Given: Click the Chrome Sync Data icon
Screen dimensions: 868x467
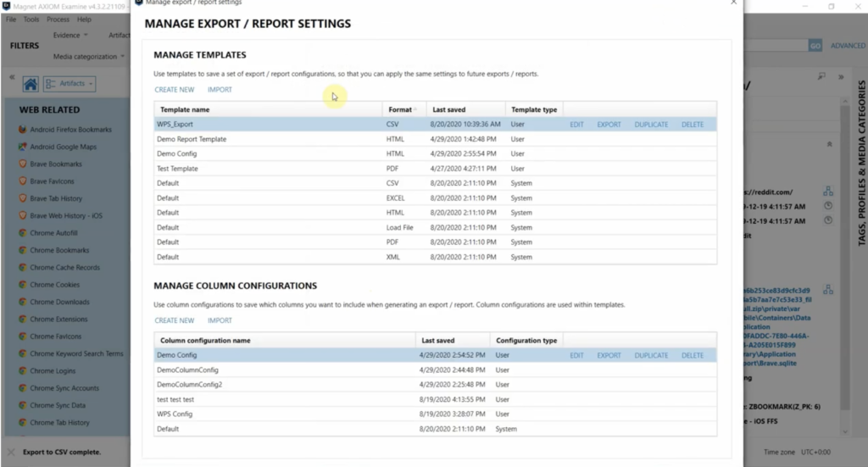Looking at the screenshot, I should pos(23,405).
